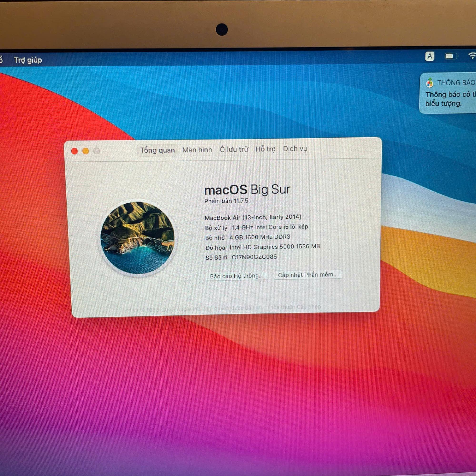This screenshot has height=476, width=476.
Task: Click the Wi-Fi menu bar icon
Action: pos(472,56)
